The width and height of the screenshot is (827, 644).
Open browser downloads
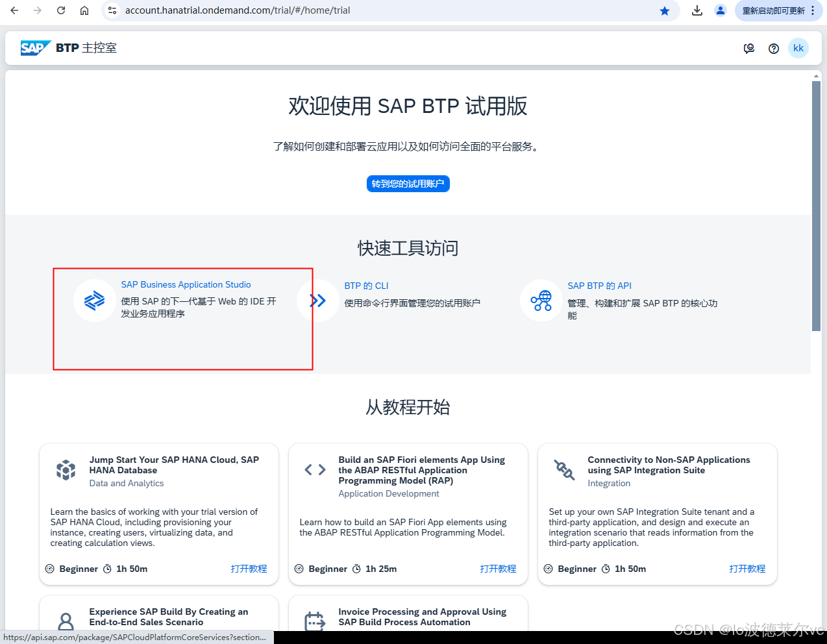(697, 10)
